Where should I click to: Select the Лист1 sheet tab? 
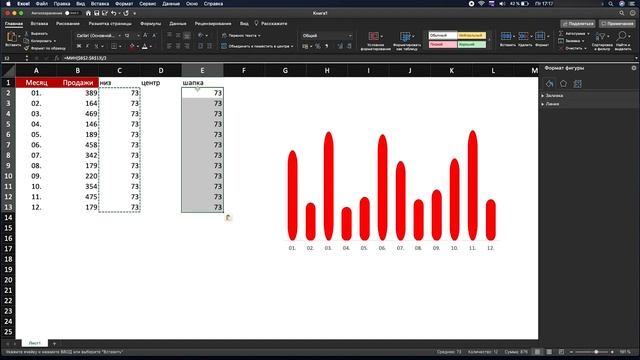pyautogui.click(x=35, y=343)
